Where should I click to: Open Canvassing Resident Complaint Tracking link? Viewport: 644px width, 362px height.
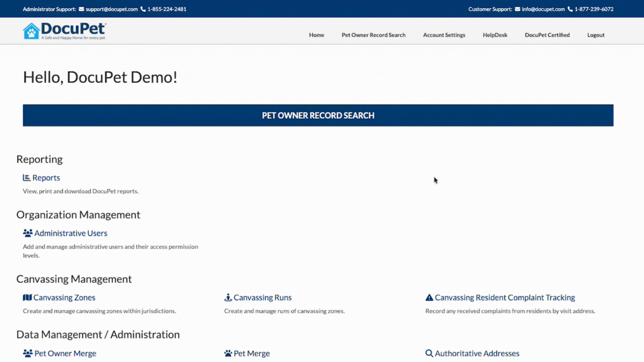pyautogui.click(x=505, y=297)
